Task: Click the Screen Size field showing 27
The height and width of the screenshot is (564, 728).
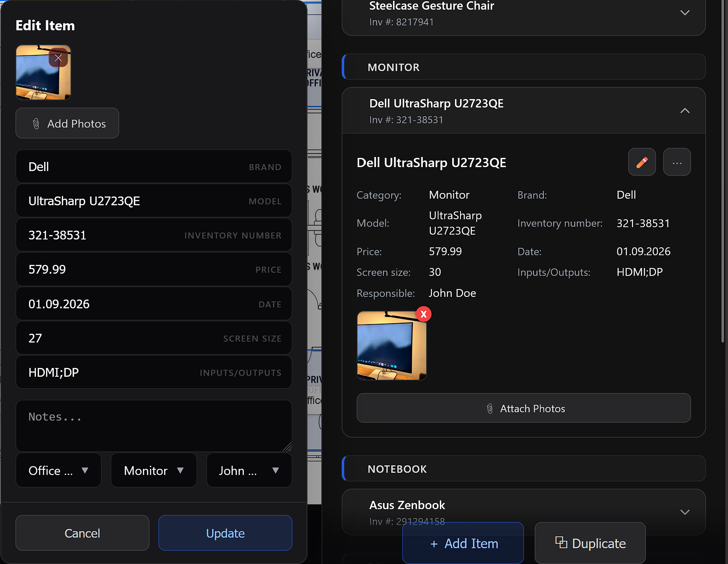Action: pyautogui.click(x=154, y=338)
